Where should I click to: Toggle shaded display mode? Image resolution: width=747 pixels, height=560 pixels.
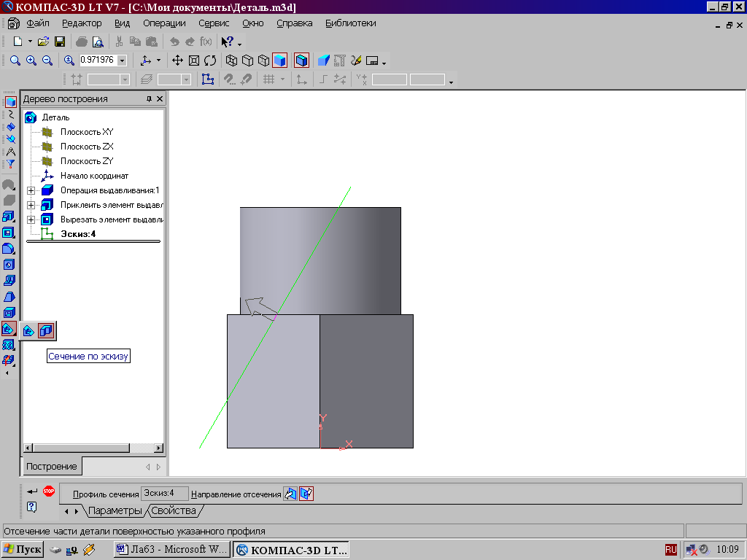[280, 61]
